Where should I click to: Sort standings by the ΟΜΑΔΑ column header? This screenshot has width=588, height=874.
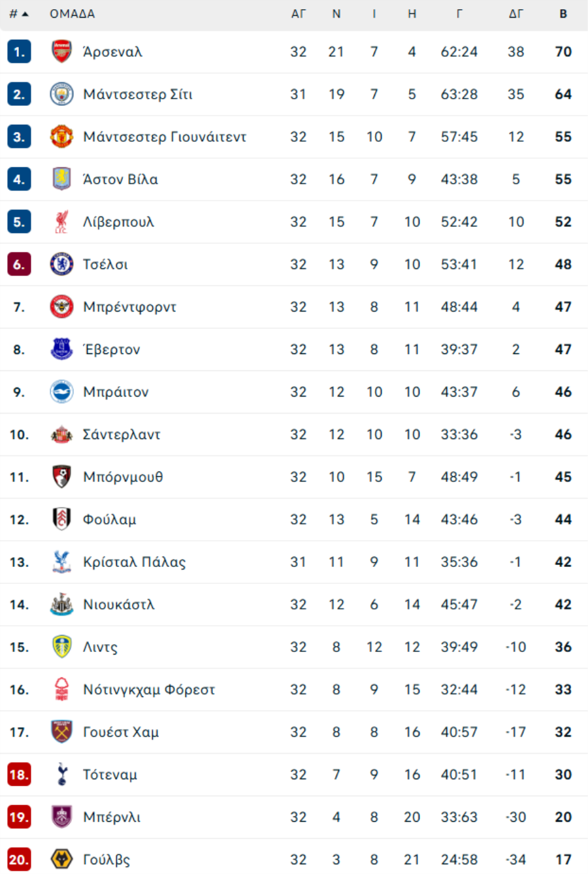73,14
